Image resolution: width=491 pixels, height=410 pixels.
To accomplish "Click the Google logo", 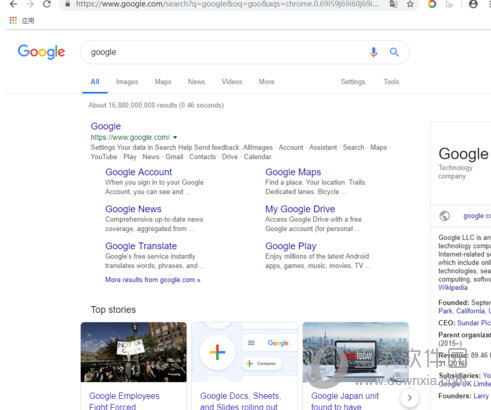I will [41, 52].
